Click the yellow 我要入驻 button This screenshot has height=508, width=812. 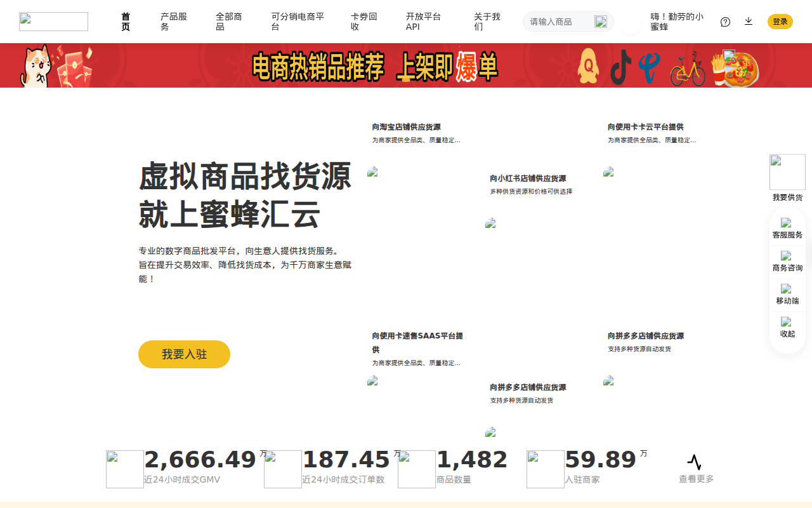click(184, 354)
